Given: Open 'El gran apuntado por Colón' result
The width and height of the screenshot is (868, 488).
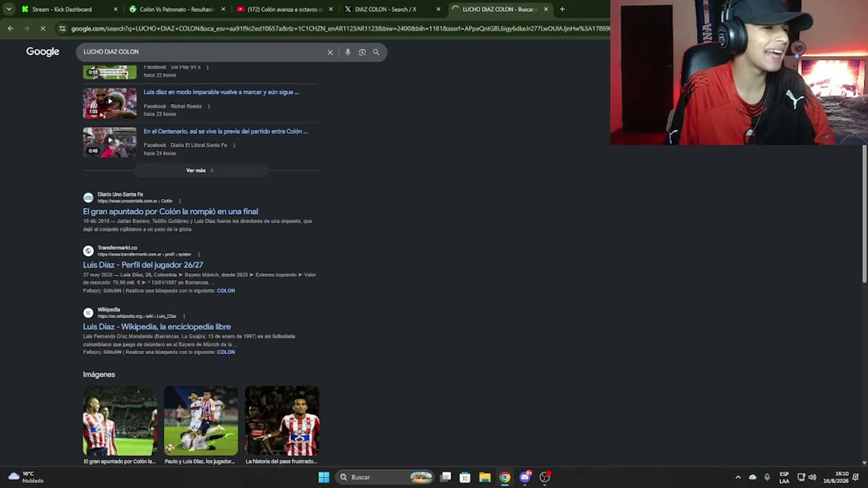Looking at the screenshot, I should point(170,211).
